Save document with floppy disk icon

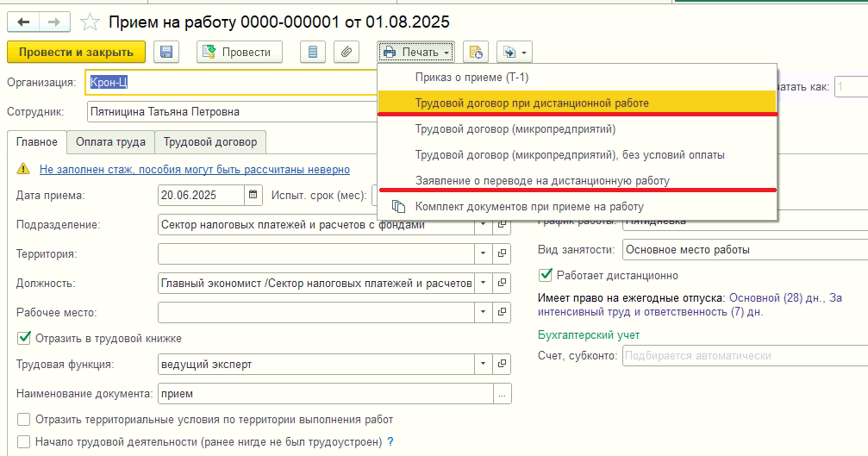(x=166, y=52)
